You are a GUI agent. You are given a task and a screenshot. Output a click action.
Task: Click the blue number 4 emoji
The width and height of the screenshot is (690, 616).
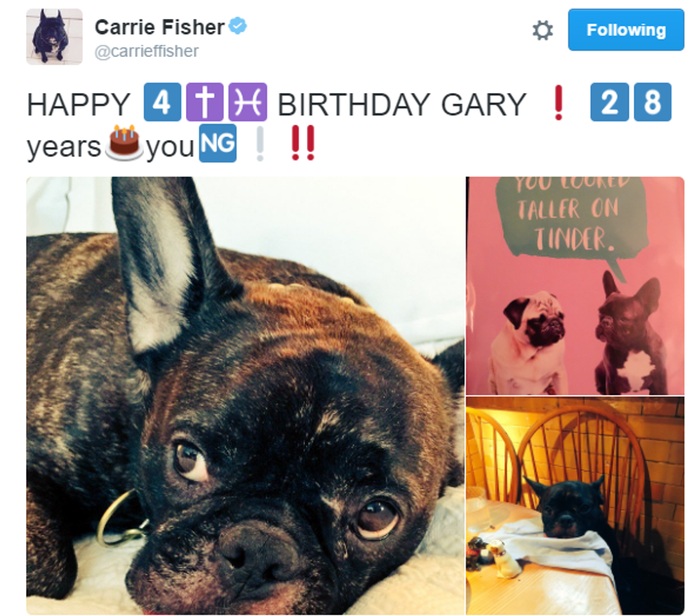(163, 102)
